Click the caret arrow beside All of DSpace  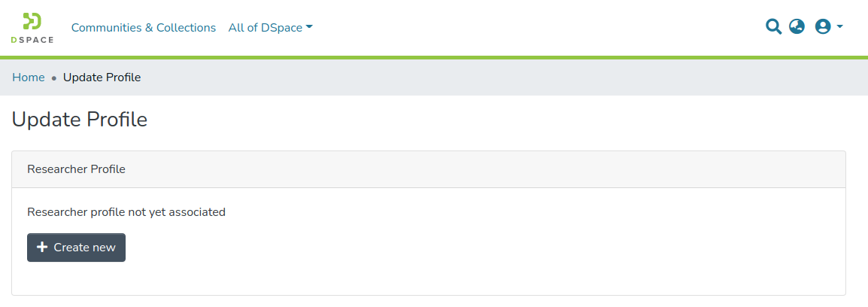309,27
